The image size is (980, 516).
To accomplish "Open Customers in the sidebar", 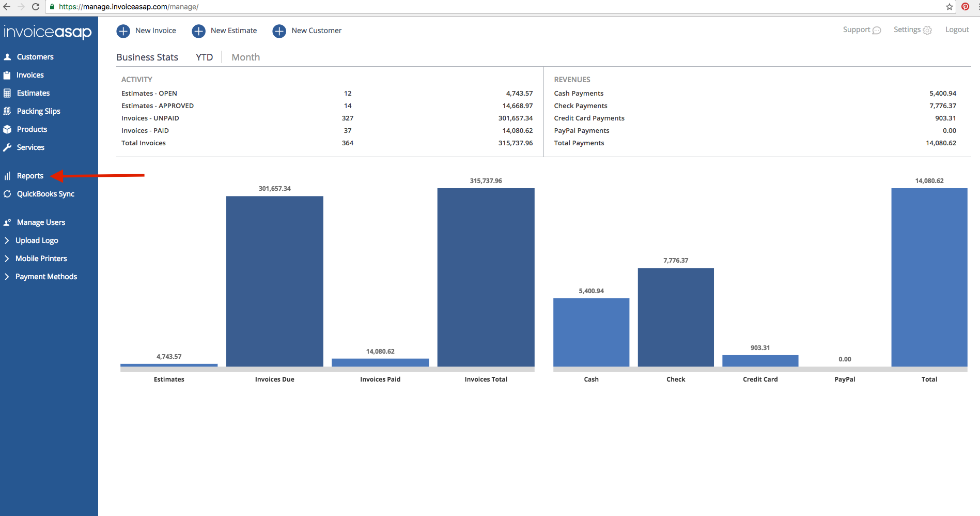I will pos(35,57).
